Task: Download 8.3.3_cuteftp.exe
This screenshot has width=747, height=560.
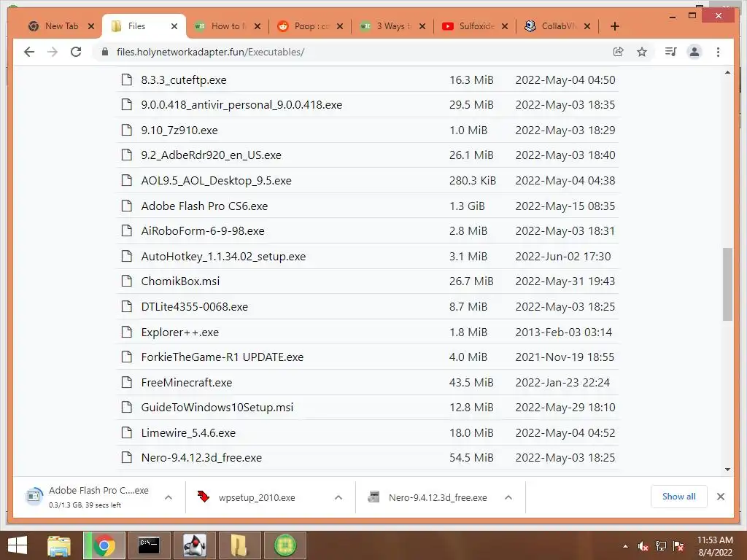Action: pyautogui.click(x=183, y=80)
